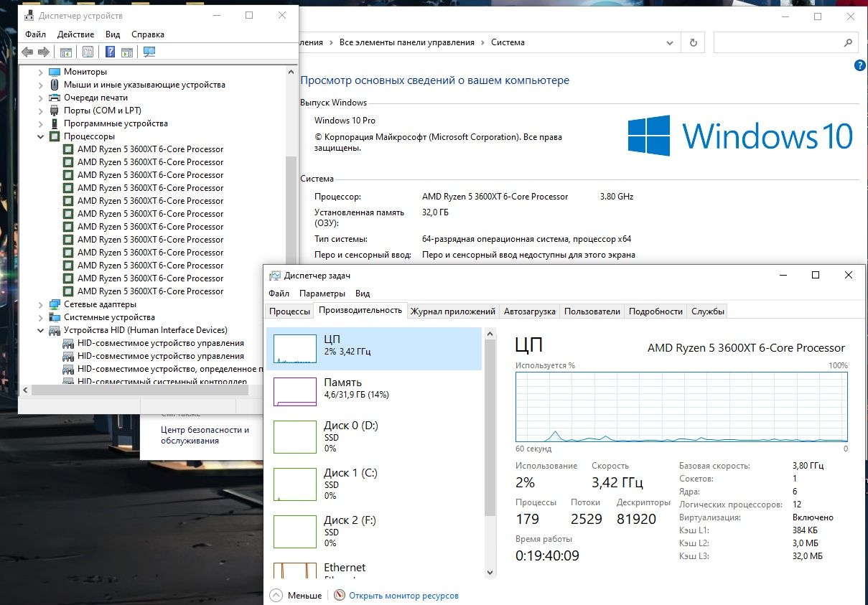Click the Back arrow in Device Manager toolbar
The width and height of the screenshot is (868, 605).
[27, 52]
